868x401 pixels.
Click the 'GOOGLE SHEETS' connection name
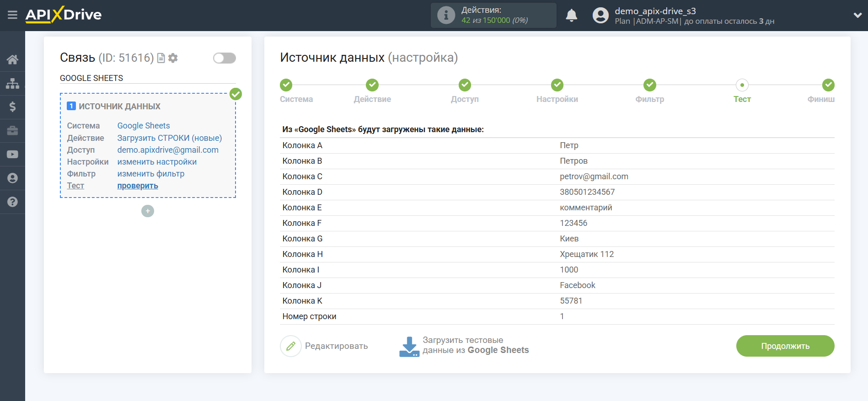pyautogui.click(x=91, y=78)
